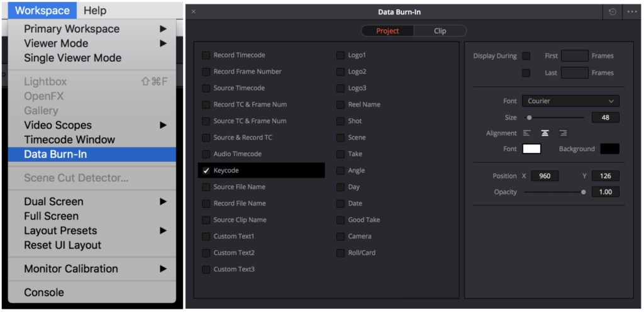Enable Display During First Frames checkbox

[526, 56]
